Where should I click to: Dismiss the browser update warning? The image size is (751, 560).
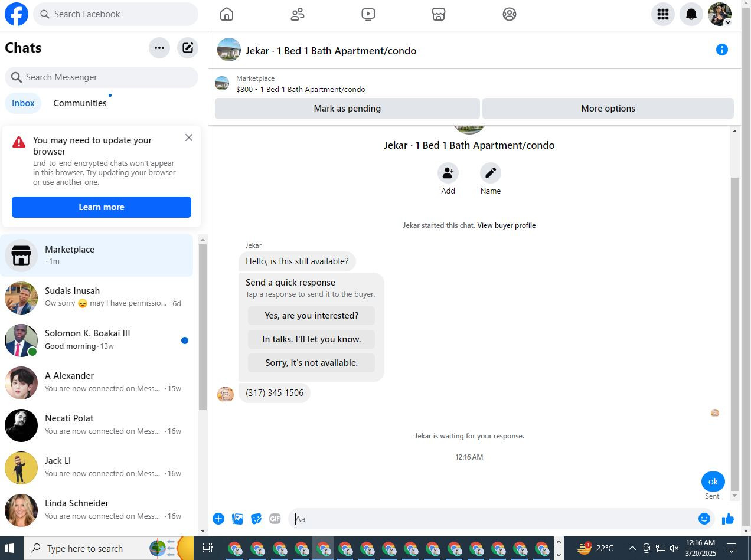pyautogui.click(x=189, y=137)
